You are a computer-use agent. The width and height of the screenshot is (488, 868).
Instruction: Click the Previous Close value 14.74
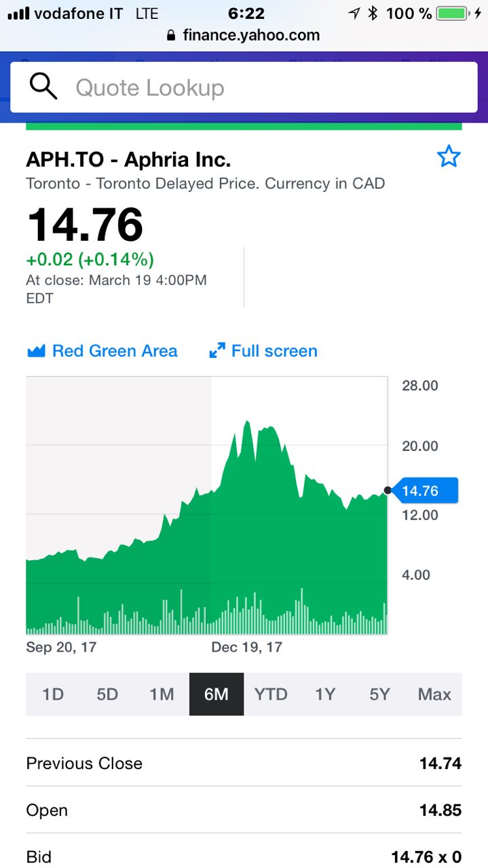(440, 764)
